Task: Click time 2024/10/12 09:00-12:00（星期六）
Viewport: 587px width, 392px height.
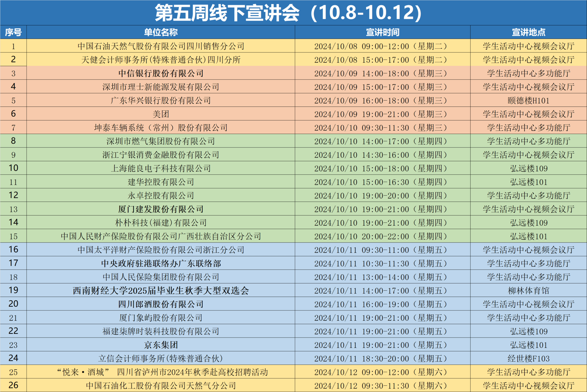Action: [383, 372]
